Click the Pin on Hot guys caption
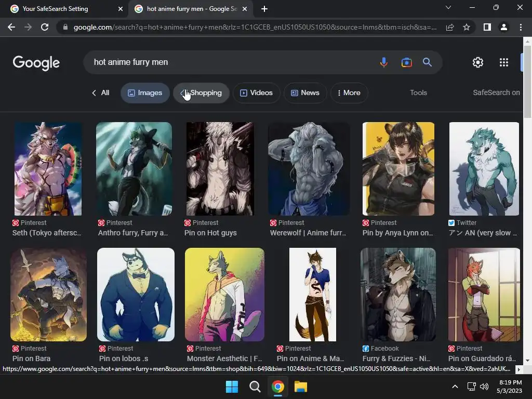The height and width of the screenshot is (399, 532). [210, 233]
